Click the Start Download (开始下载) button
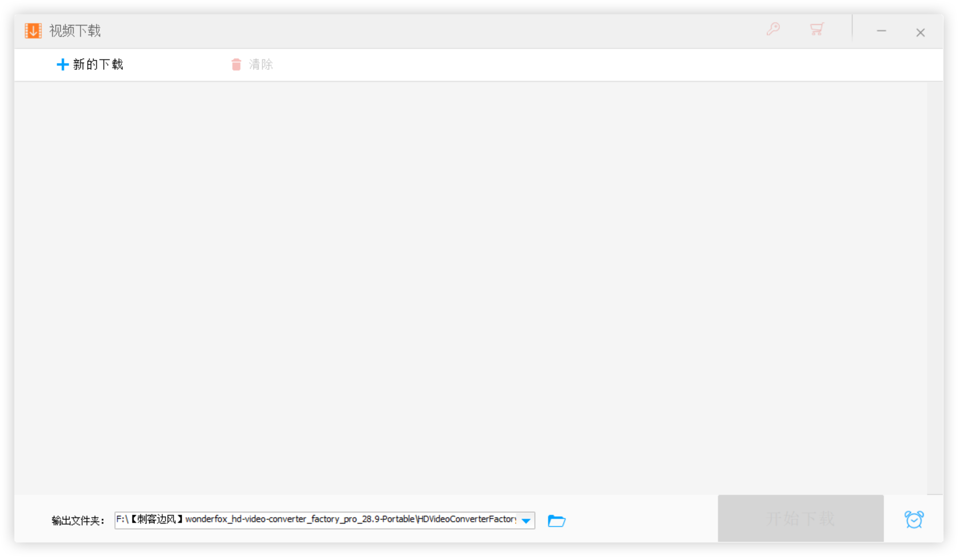The image size is (960, 560). 800,518
